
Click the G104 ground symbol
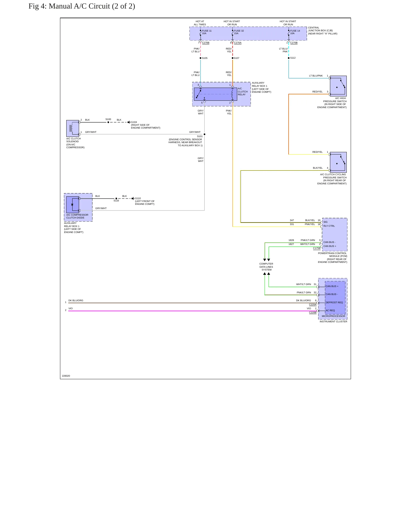129,122
